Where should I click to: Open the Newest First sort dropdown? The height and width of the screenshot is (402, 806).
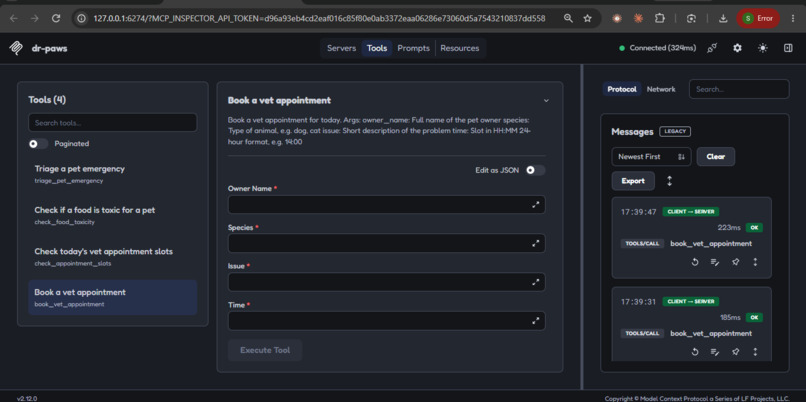click(x=651, y=157)
